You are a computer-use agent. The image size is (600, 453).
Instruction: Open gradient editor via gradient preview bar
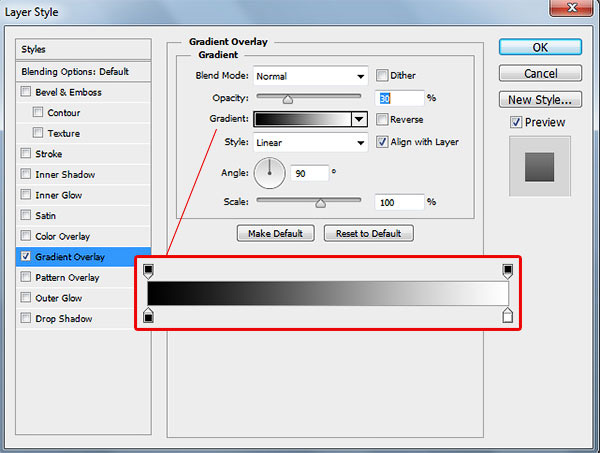pyautogui.click(x=303, y=119)
